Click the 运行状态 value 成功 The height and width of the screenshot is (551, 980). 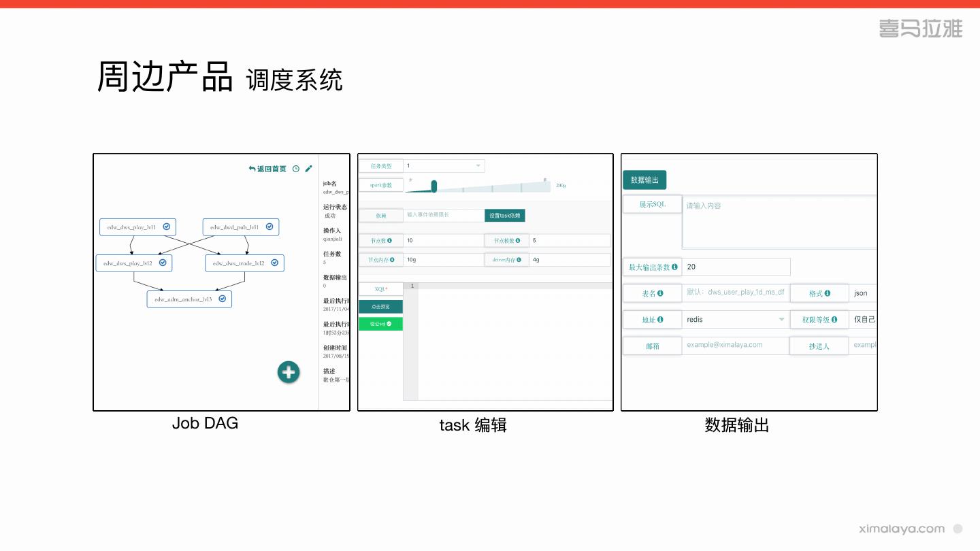[330, 216]
